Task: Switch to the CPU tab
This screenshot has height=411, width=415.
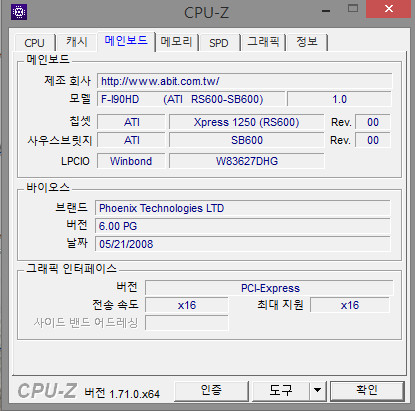Action: click(x=35, y=43)
